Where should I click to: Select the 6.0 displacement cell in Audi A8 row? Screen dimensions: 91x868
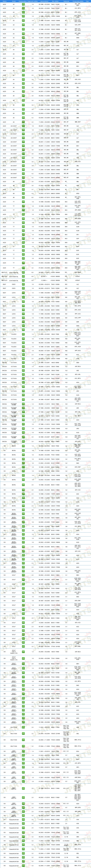[x=33, y=197]
